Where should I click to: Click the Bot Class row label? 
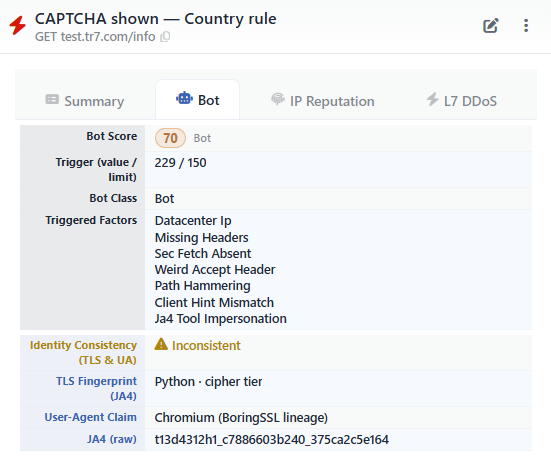[x=113, y=198]
